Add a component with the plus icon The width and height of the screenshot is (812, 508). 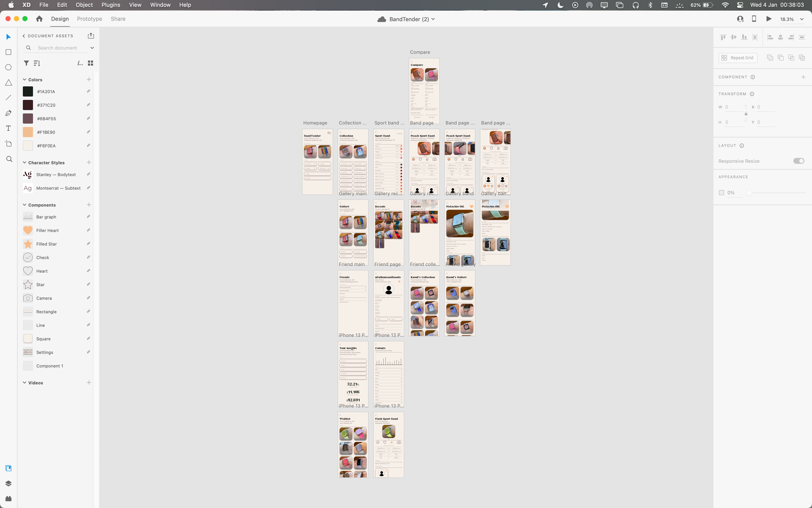(803, 77)
